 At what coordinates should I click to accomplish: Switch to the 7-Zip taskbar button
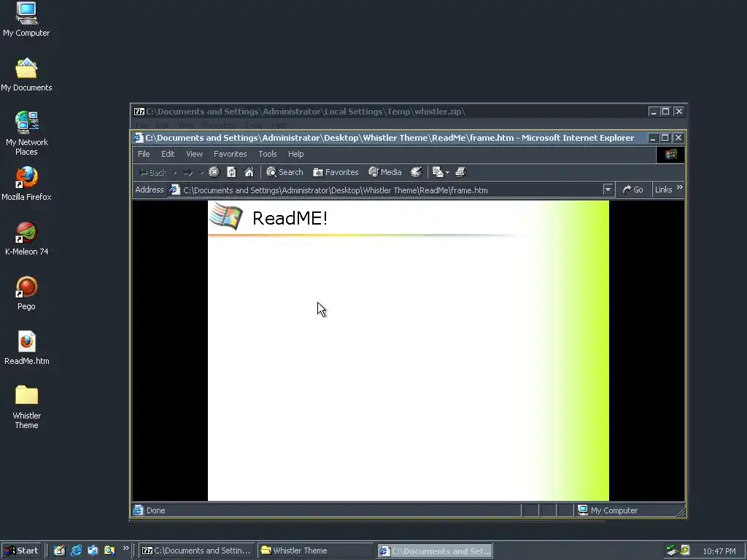(x=197, y=551)
